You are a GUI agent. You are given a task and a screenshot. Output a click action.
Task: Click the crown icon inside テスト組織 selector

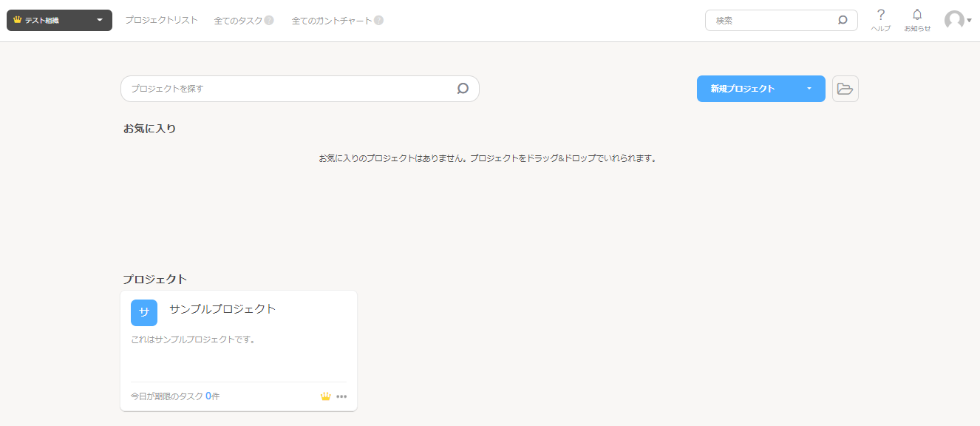point(15,20)
